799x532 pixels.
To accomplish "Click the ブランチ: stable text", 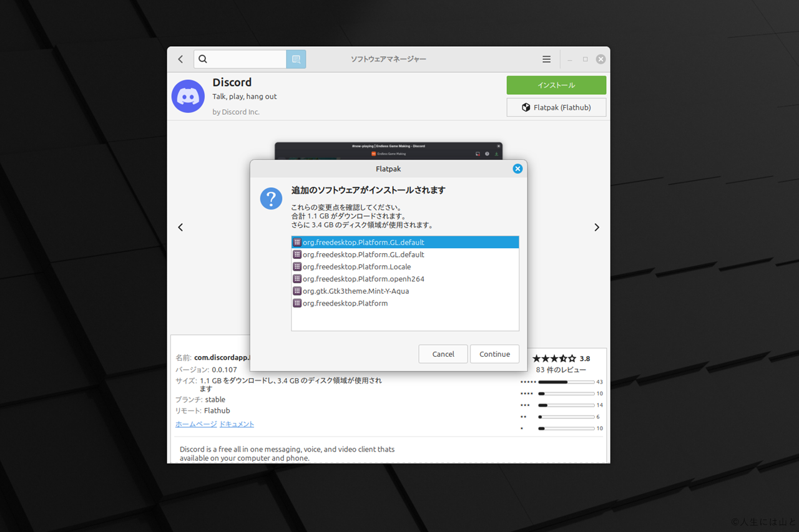I will tap(200, 400).
